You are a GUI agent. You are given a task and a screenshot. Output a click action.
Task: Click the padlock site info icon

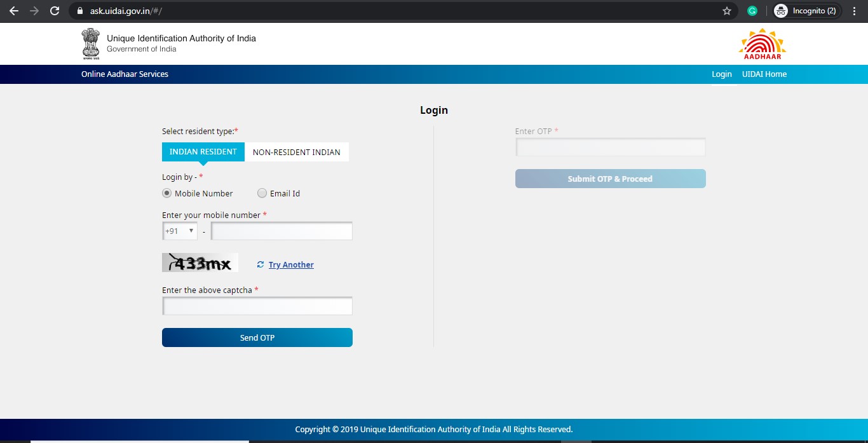(79, 11)
